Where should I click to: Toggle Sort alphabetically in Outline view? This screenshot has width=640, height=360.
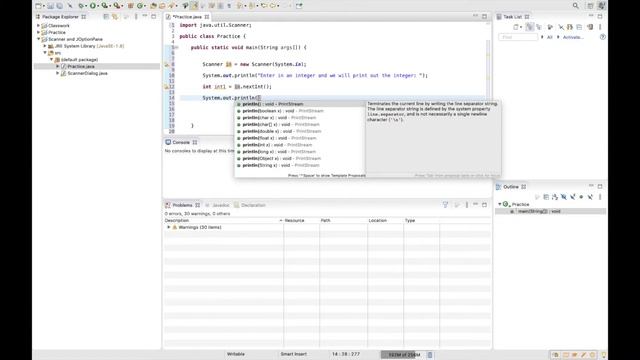[555, 197]
